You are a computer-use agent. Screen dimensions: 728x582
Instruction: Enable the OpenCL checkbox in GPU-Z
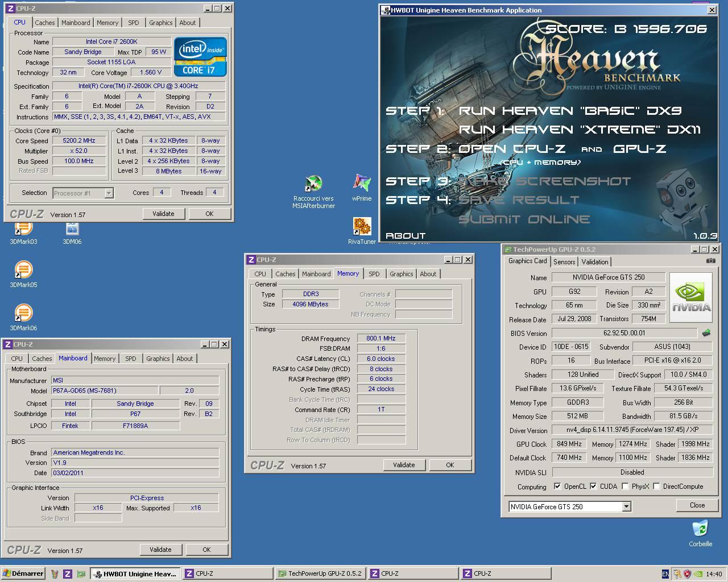(x=557, y=487)
